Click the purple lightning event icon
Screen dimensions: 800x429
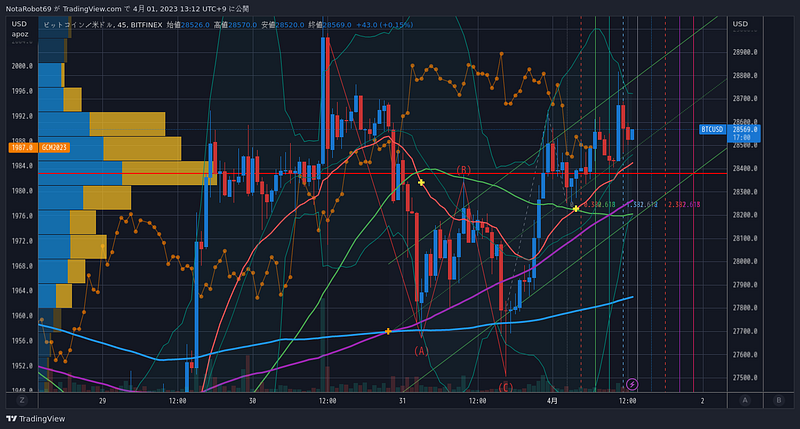[x=632, y=384]
